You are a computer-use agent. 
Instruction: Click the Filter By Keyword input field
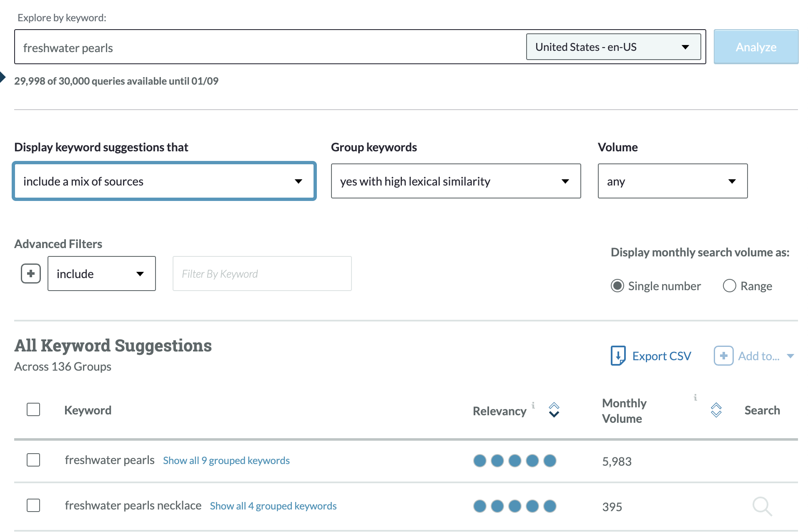(262, 274)
